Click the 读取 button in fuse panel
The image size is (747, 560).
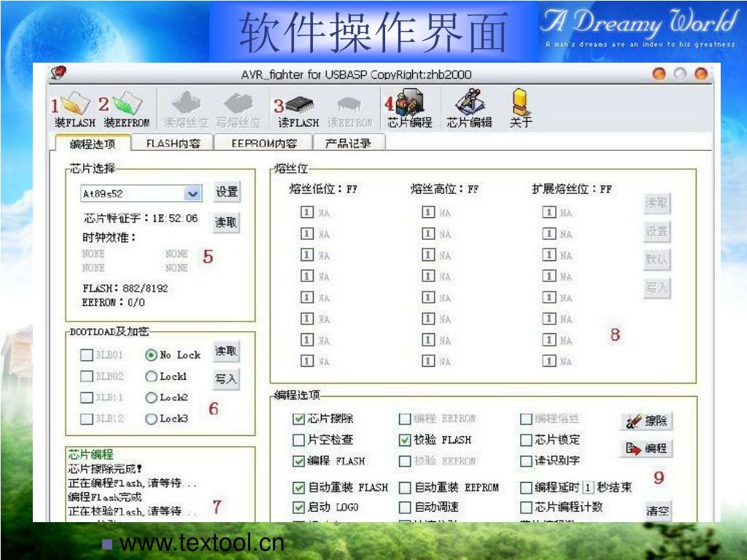click(657, 203)
